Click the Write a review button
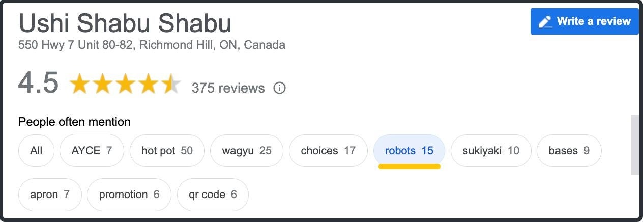 pos(584,21)
